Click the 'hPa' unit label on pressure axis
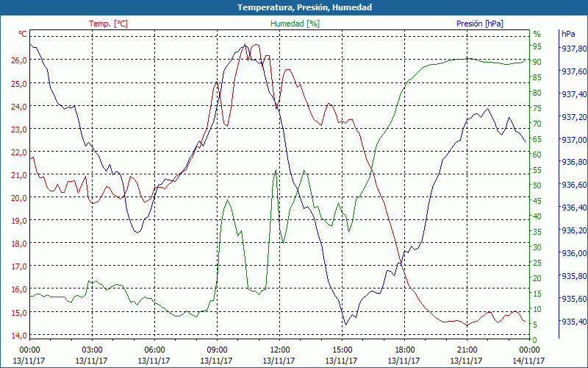Viewport: 588px width, 368px height. 568,34
